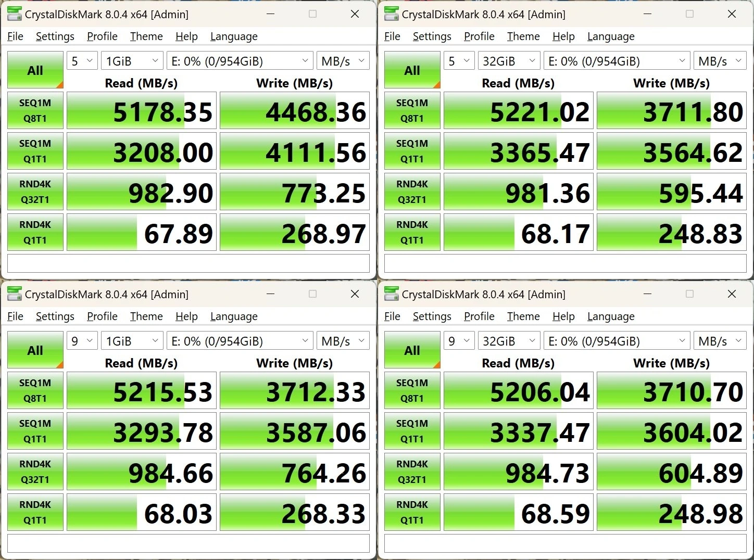Click the 595.44 write result value

pyautogui.click(x=701, y=193)
